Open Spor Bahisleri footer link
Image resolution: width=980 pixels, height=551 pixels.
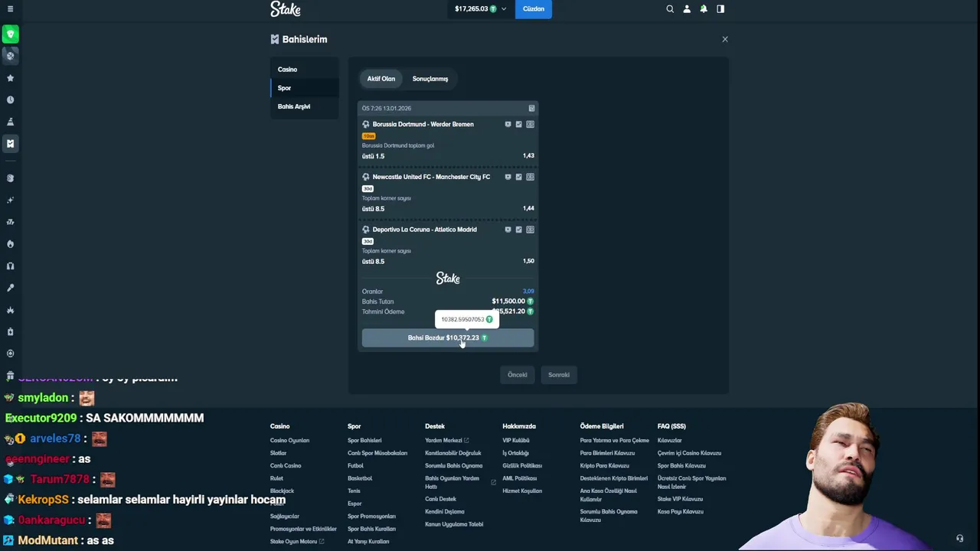click(x=364, y=441)
